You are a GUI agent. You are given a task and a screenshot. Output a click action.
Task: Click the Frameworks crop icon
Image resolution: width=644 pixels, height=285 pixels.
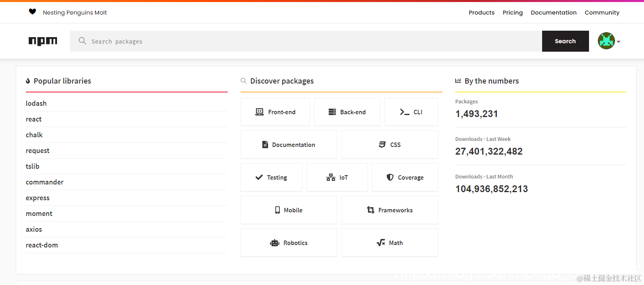(371, 210)
